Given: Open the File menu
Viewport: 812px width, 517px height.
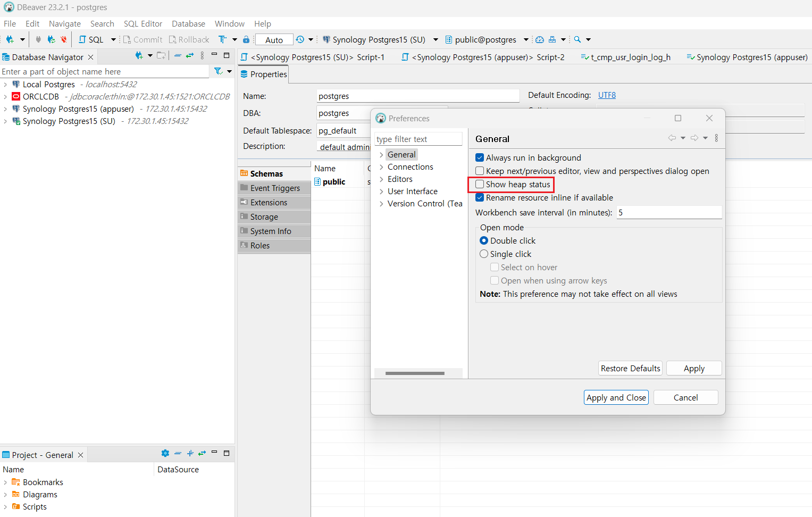Looking at the screenshot, I should (x=10, y=23).
